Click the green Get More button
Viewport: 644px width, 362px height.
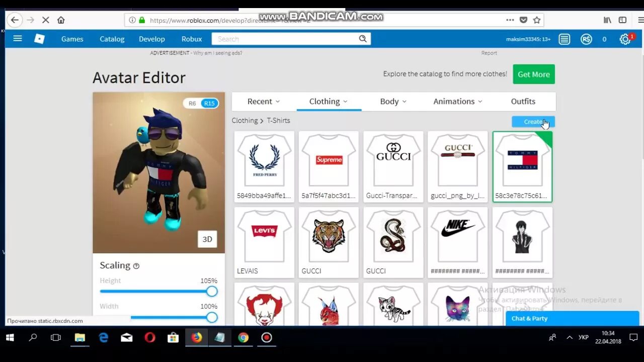(534, 74)
